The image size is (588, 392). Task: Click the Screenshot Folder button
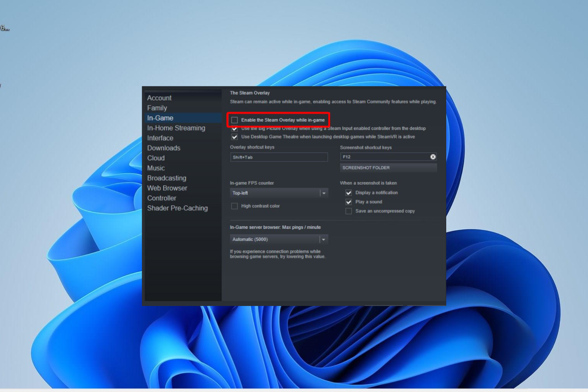pyautogui.click(x=366, y=168)
